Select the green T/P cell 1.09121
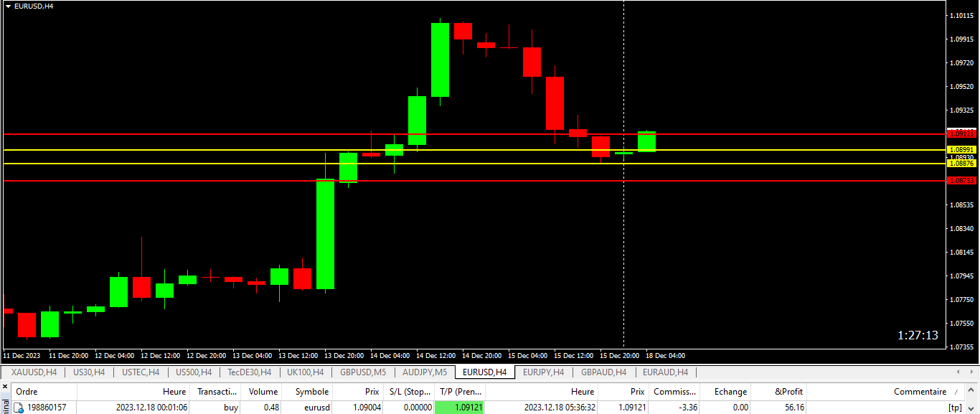 tap(459, 408)
